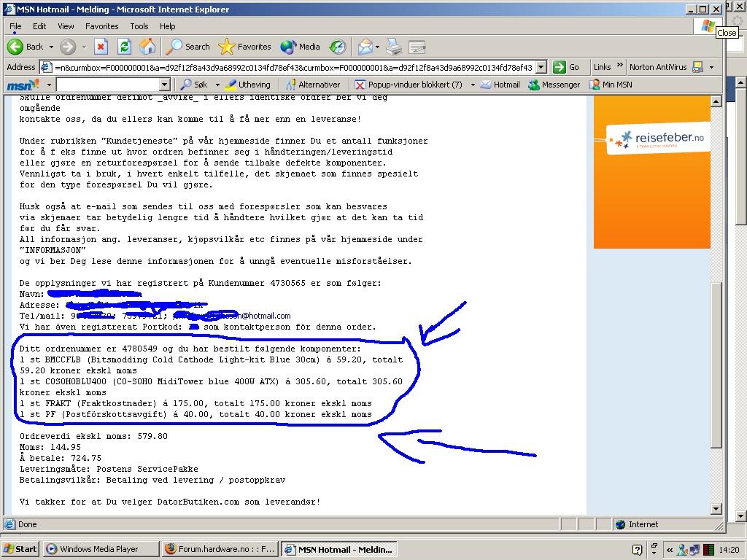747x560 pixels.
Task: Click the Mail envelope icon
Action: click(365, 47)
